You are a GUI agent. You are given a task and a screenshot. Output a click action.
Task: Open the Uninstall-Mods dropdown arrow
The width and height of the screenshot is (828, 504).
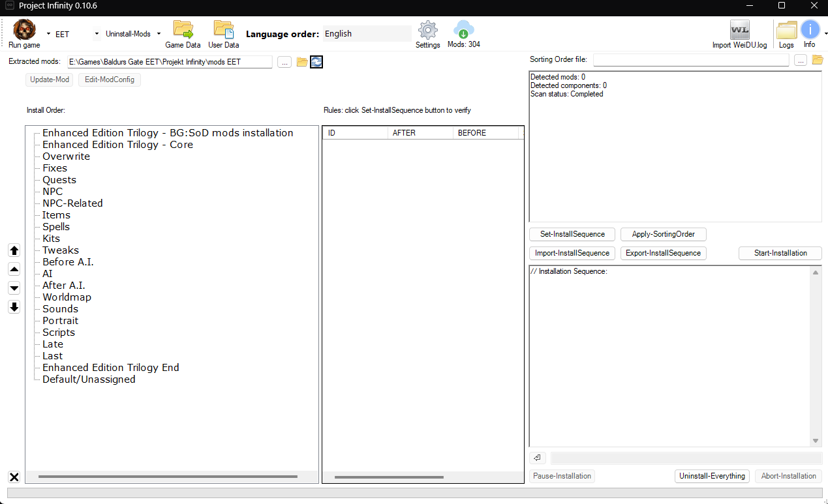[x=159, y=34]
